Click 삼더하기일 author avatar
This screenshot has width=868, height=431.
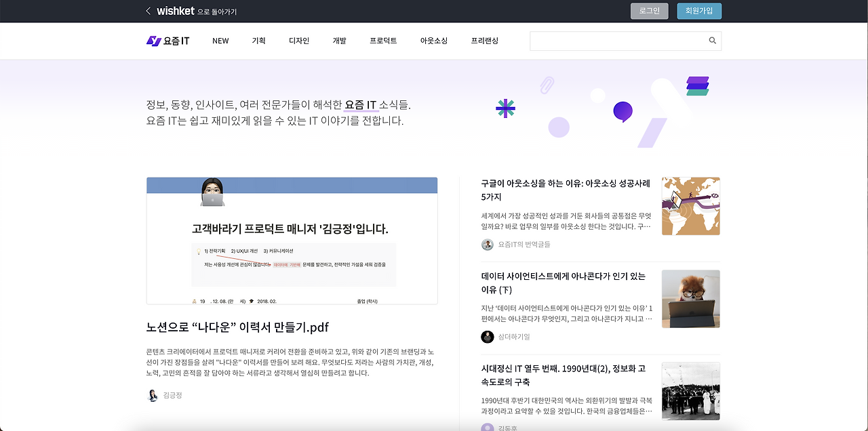tap(487, 336)
